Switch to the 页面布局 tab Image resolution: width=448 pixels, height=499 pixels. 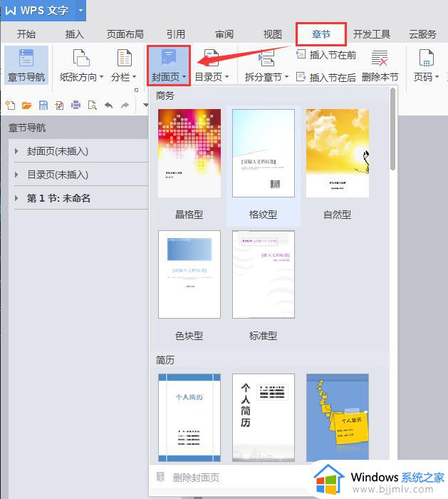click(x=125, y=34)
